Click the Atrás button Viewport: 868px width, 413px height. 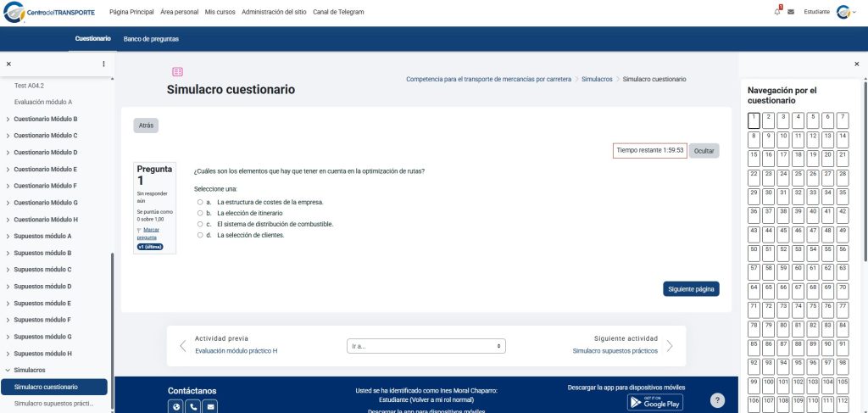146,126
